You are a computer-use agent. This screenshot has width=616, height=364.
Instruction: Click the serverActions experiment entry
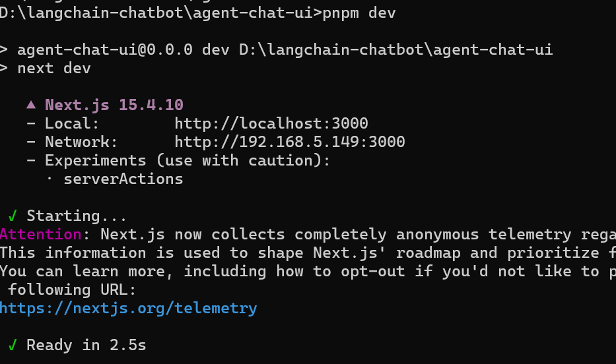point(123,179)
